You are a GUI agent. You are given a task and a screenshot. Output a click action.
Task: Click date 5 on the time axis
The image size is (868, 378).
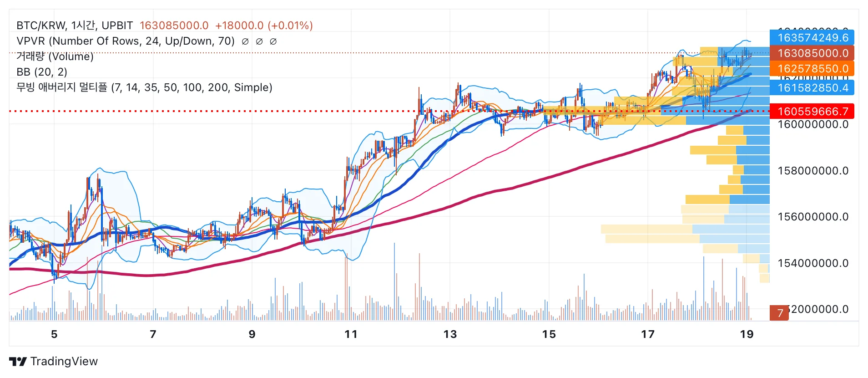pyautogui.click(x=54, y=334)
